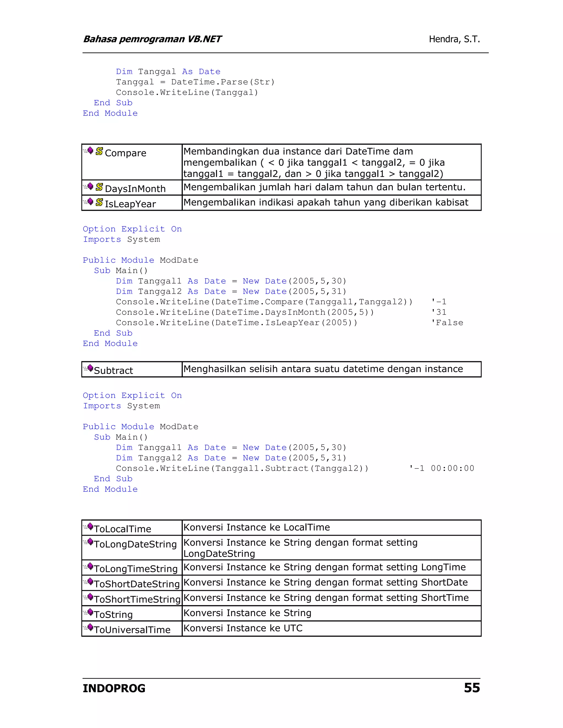Click the yellow static S icon beside Compare
Screen dimensions: 563x728
click(x=100, y=151)
